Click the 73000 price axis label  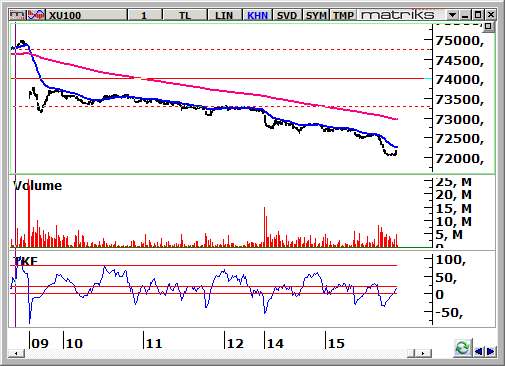coord(459,119)
